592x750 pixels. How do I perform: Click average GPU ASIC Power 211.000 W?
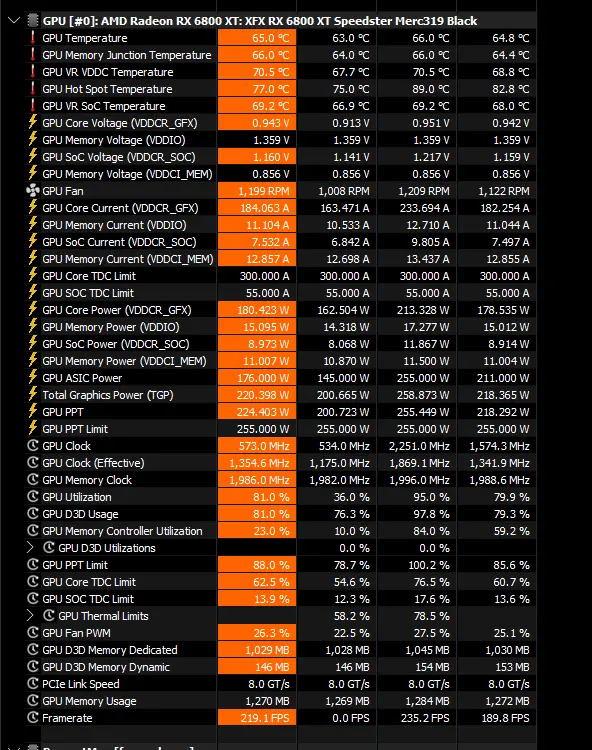pos(503,378)
